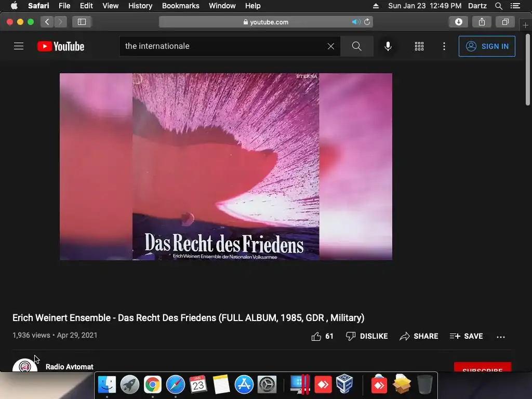The width and height of the screenshot is (532, 399).
Task: Mute tab audio via speaker icon
Action: coord(356,22)
